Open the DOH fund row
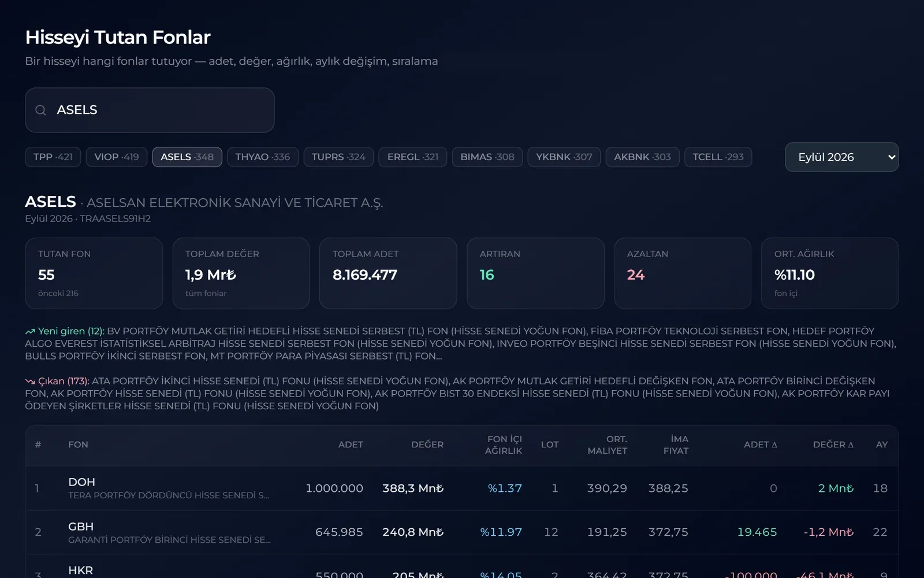Image resolution: width=924 pixels, height=578 pixels. 462,488
